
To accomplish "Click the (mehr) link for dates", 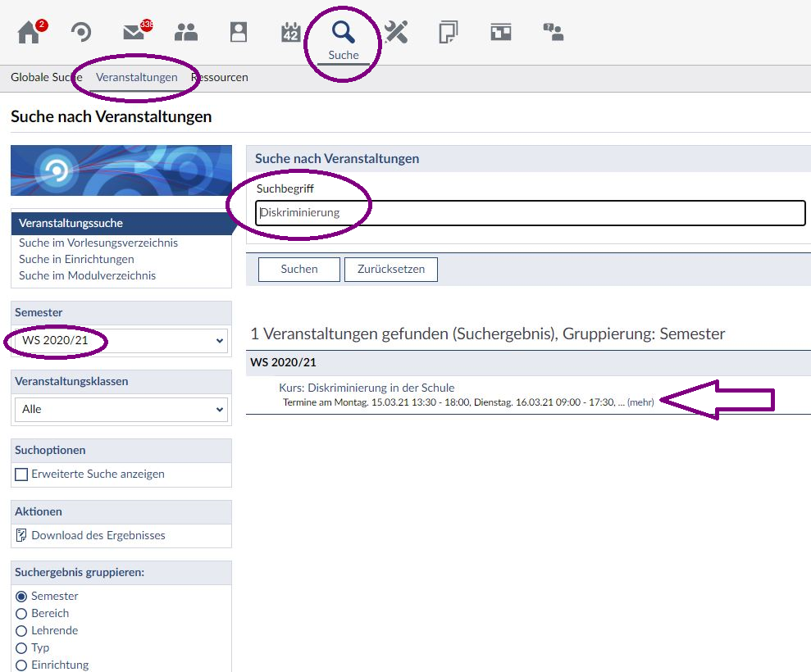I will [640, 402].
